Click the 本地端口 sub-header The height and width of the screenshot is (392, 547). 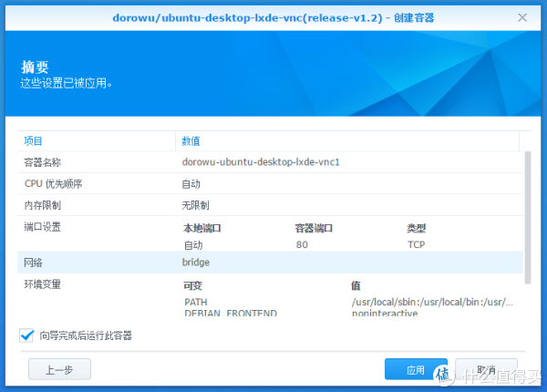coord(202,228)
